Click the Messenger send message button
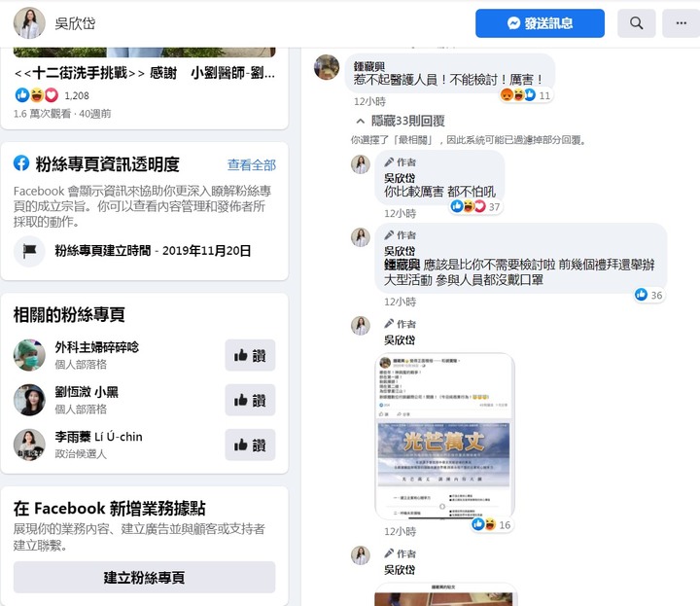The height and width of the screenshot is (606, 700). point(540,23)
